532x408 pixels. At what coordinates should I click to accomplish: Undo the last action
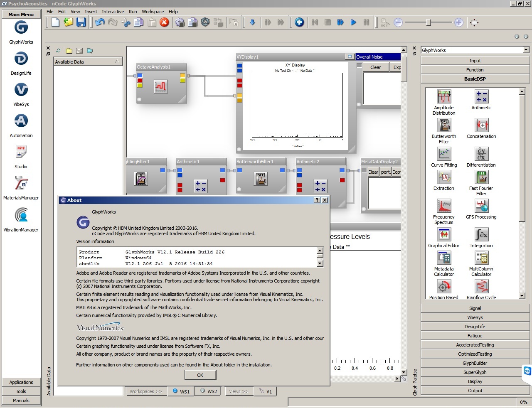(x=100, y=22)
